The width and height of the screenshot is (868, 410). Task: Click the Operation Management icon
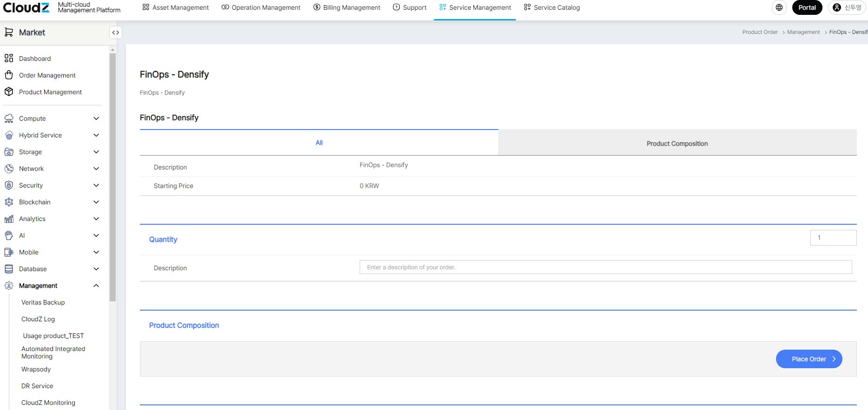click(x=225, y=7)
